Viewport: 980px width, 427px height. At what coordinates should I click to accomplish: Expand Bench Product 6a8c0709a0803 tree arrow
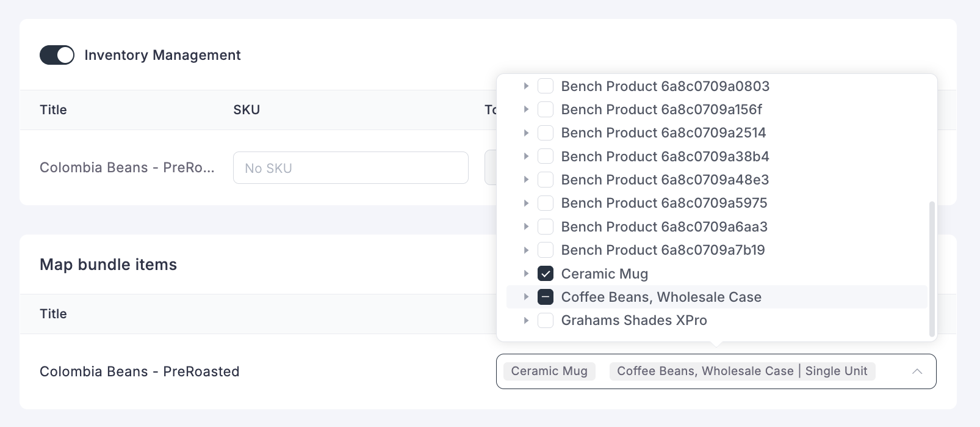tap(526, 86)
